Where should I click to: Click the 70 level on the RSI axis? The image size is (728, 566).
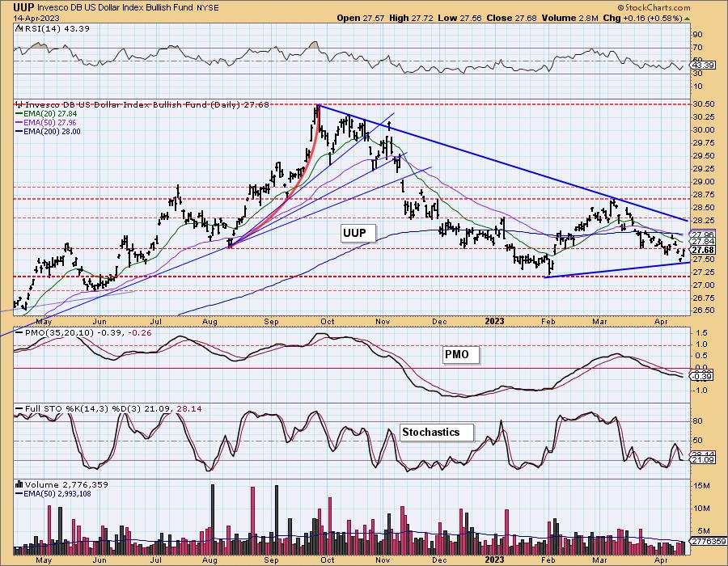coord(697,48)
